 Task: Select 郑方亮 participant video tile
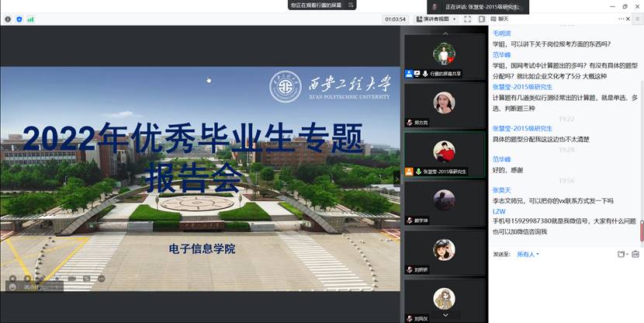pyautogui.click(x=444, y=105)
